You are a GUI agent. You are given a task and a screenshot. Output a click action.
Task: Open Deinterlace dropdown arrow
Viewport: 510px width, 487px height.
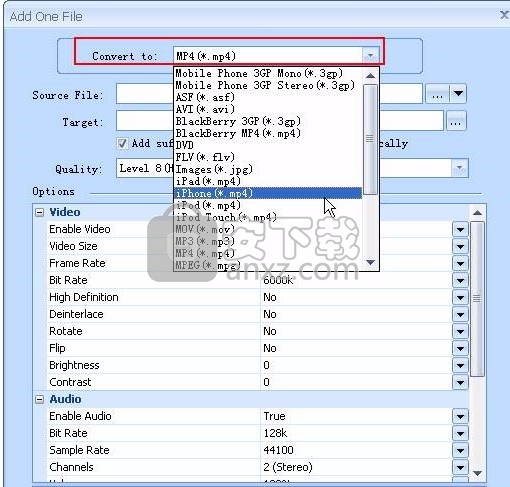[x=460, y=314]
